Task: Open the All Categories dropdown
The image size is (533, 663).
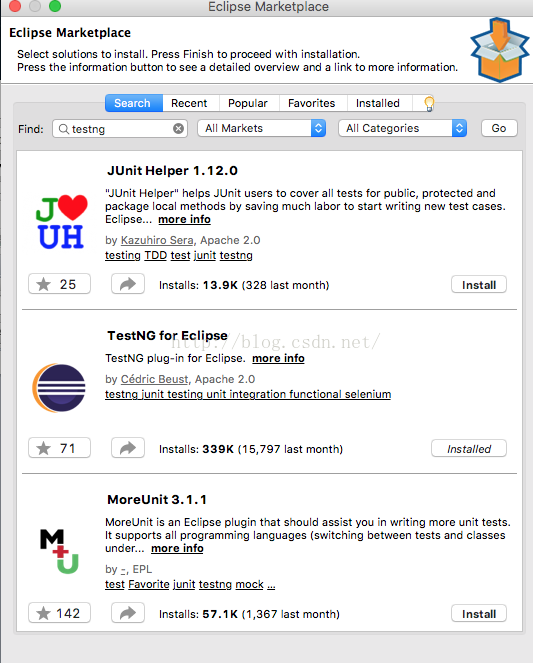Action: coord(402,128)
